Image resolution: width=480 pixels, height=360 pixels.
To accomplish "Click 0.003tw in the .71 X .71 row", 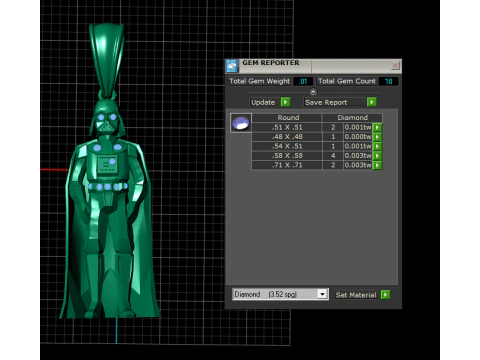I will coord(358,165).
